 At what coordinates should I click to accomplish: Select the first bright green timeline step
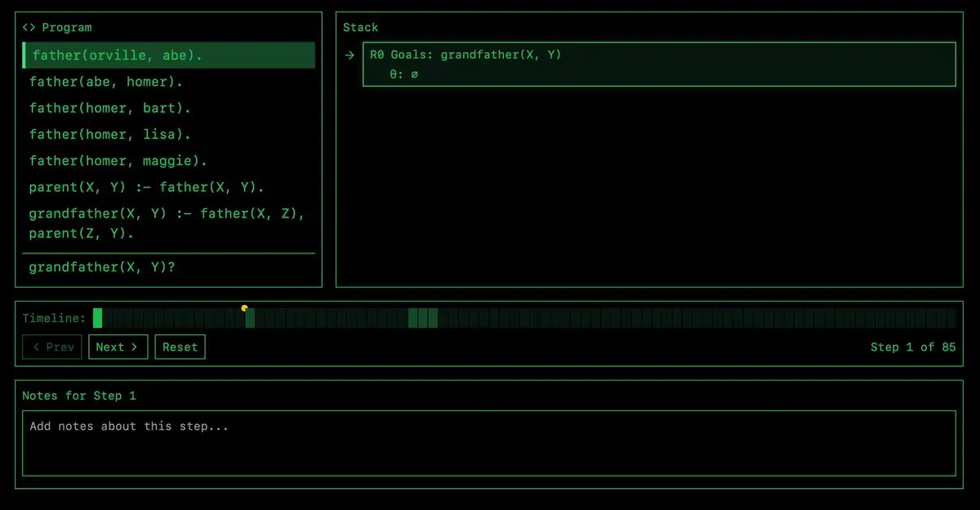pos(97,318)
